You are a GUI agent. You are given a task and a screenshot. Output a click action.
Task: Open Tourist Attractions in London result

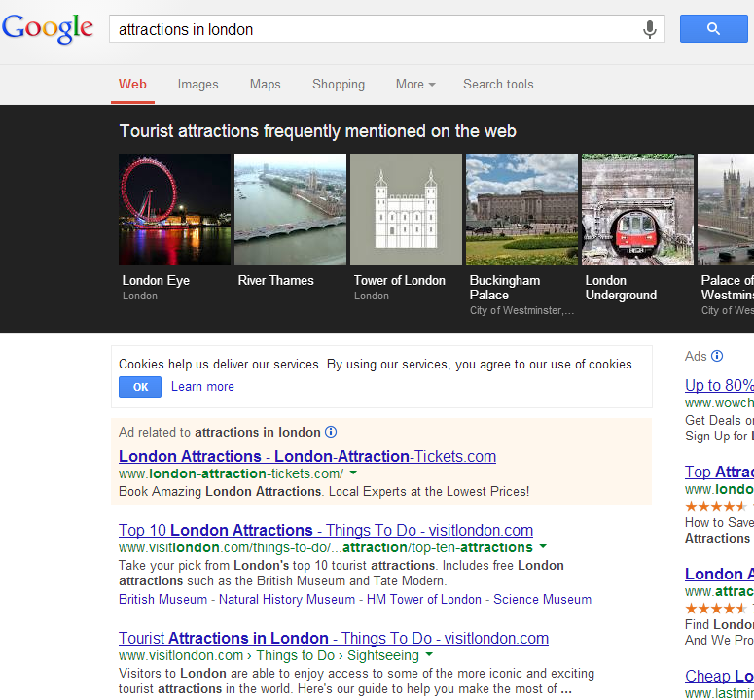334,638
